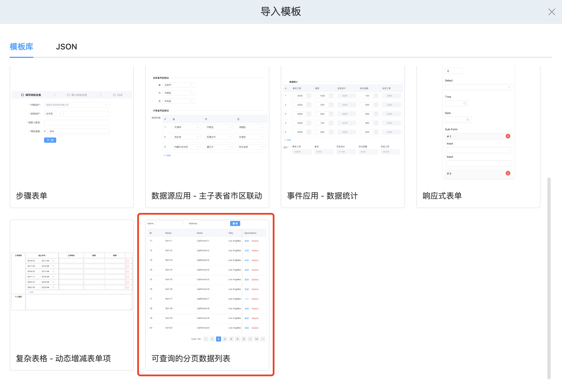This screenshot has height=392, width=562.
Task: Close the 导入模板 dialog
Action: tap(552, 12)
